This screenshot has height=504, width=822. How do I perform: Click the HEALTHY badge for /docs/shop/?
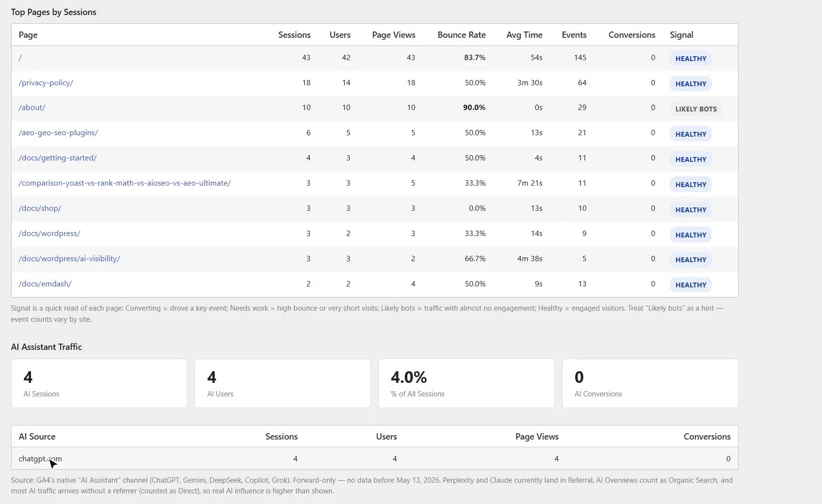691,210
